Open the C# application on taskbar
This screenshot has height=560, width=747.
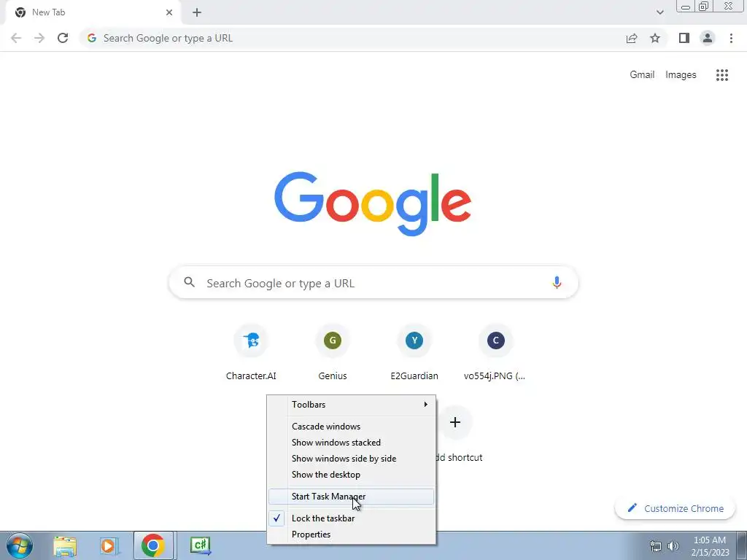click(x=200, y=545)
